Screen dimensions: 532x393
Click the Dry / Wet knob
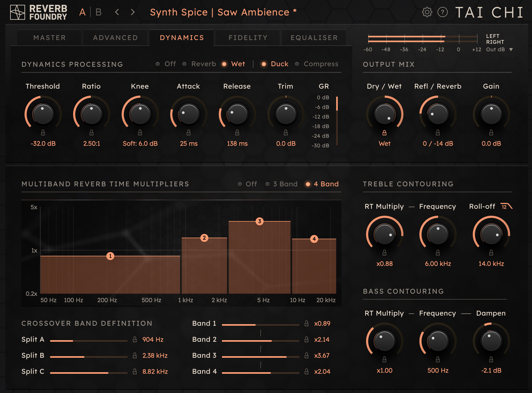pos(384,114)
